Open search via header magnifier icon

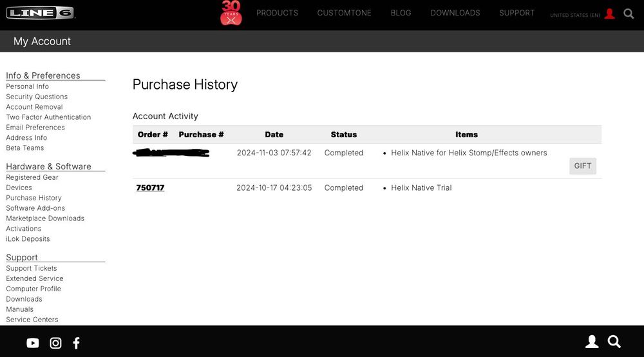[x=629, y=14]
